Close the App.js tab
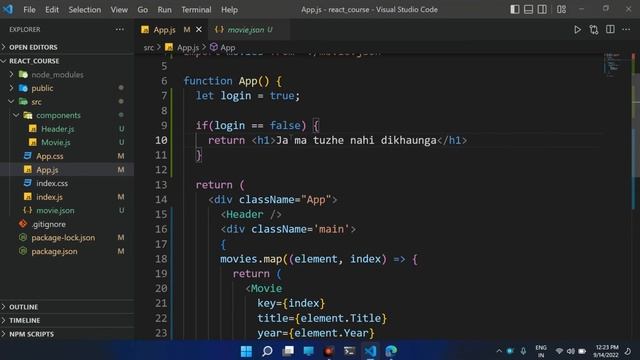Screen dimensions: 640x360 coord(199,29)
